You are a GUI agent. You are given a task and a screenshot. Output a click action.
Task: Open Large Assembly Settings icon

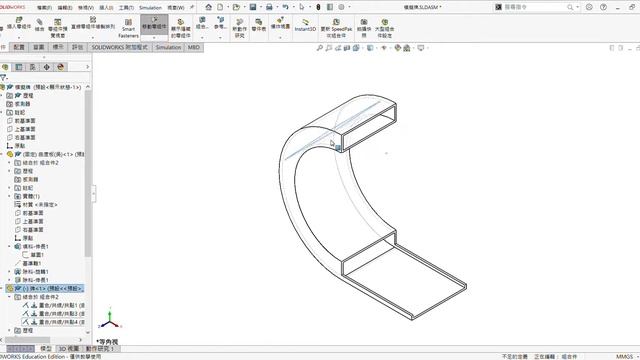point(384,22)
